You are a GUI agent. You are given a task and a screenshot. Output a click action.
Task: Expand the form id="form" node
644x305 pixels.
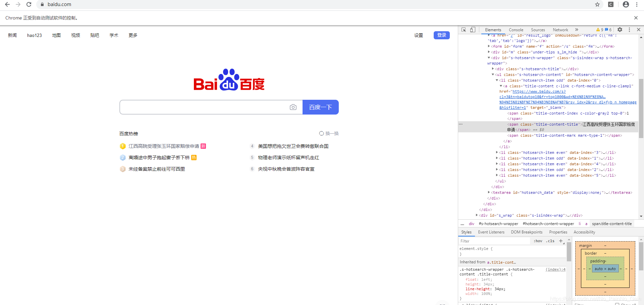click(489, 46)
